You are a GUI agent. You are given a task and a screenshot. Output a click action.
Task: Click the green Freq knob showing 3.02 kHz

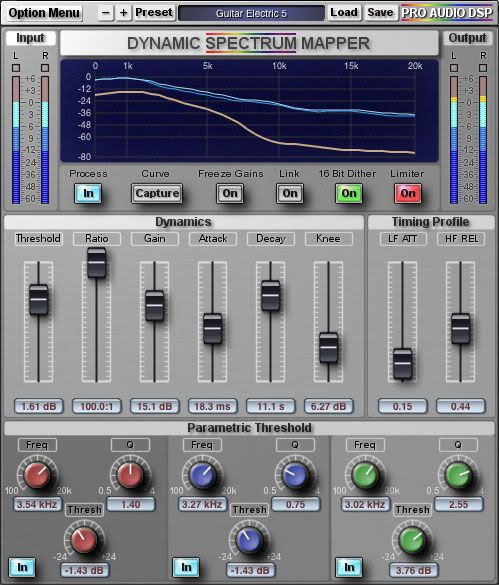click(x=365, y=475)
